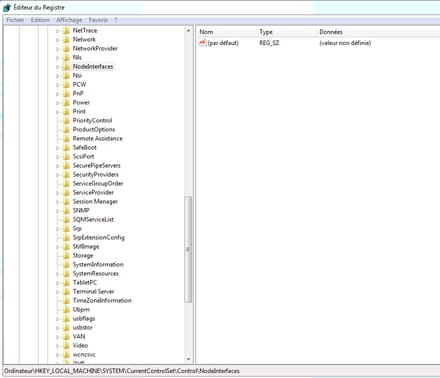Open the Fichier menu

tap(15, 20)
